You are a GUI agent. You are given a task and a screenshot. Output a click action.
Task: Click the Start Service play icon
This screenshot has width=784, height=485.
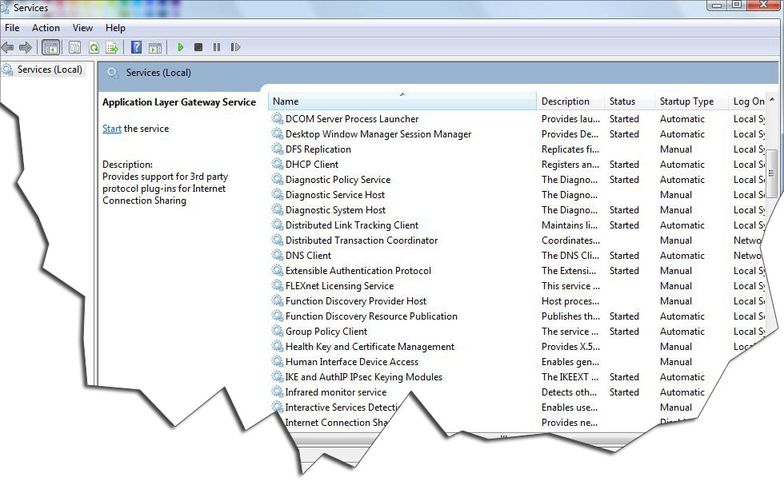click(x=180, y=47)
